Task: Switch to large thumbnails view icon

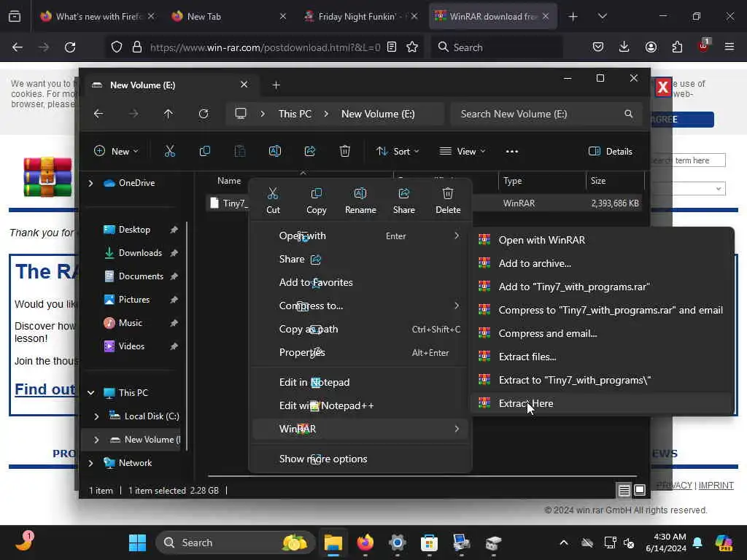Action: tap(640, 490)
